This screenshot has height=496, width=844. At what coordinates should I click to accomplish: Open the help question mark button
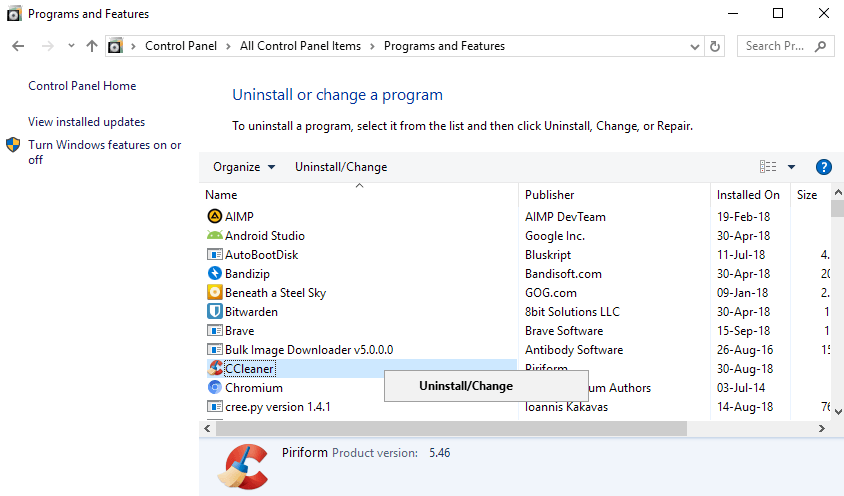824,167
